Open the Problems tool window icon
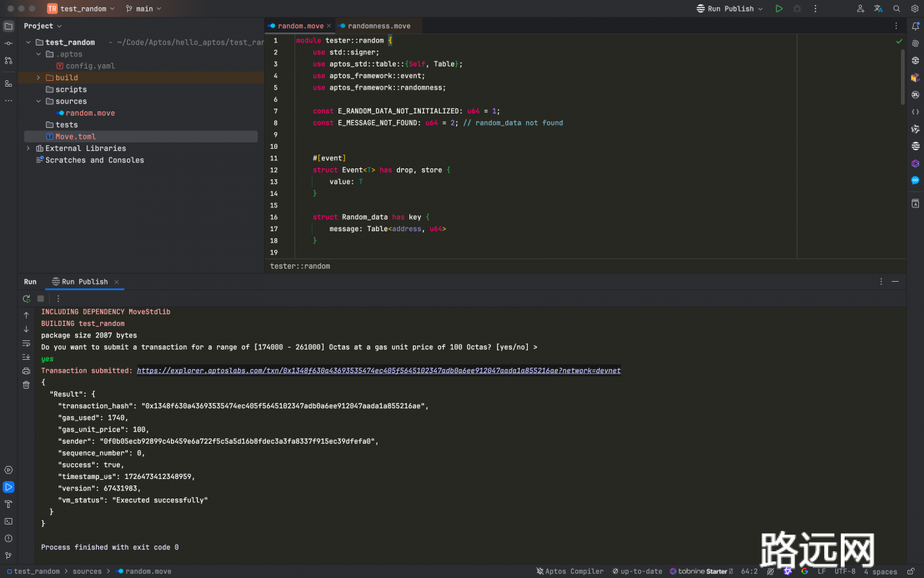This screenshot has width=924, height=578. click(9, 538)
